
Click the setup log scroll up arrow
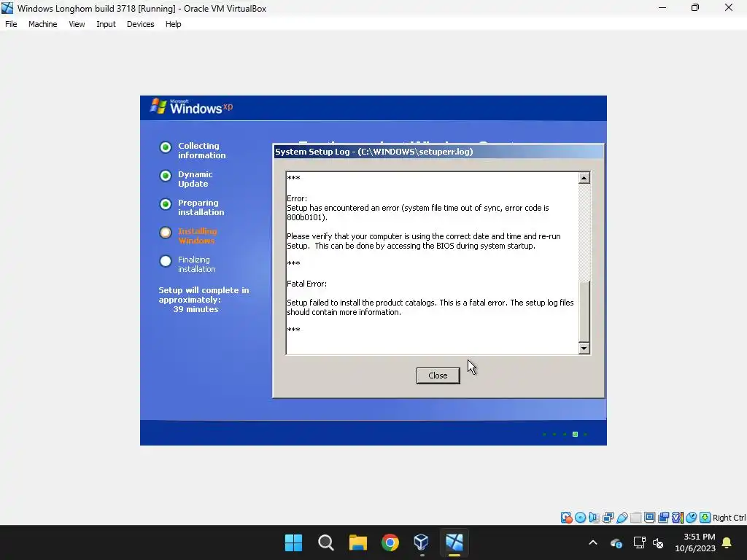pyautogui.click(x=584, y=178)
